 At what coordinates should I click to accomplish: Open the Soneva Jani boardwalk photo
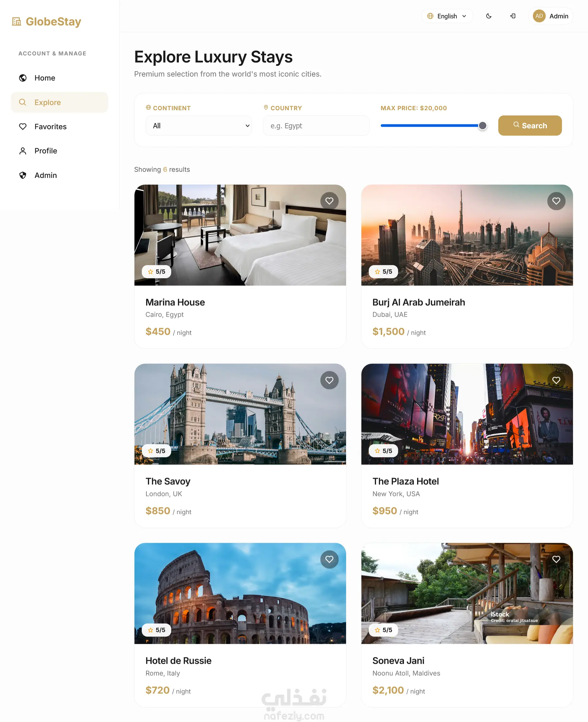[467, 593]
